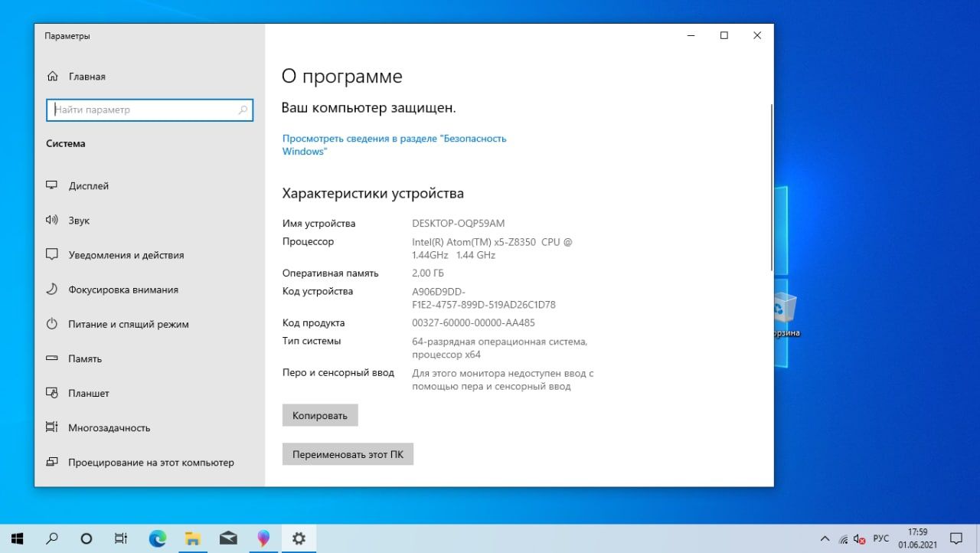980x553 pixels.
Task: Click the Копировать button
Action: tap(320, 415)
